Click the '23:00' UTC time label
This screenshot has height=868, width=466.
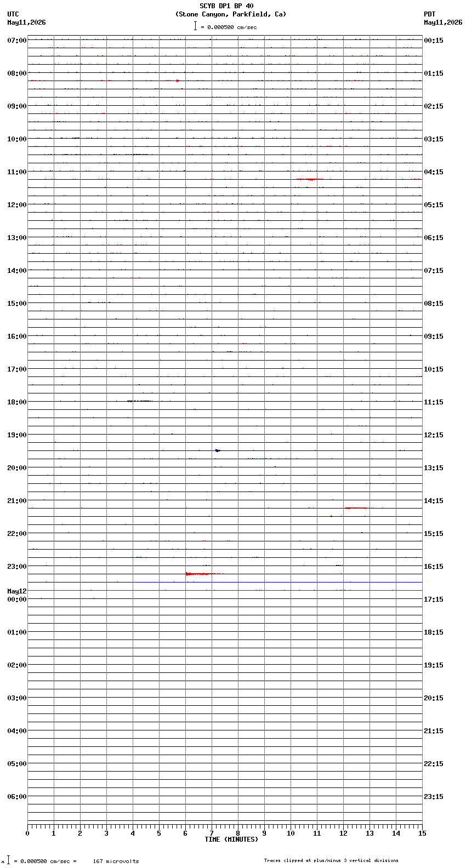(17, 567)
